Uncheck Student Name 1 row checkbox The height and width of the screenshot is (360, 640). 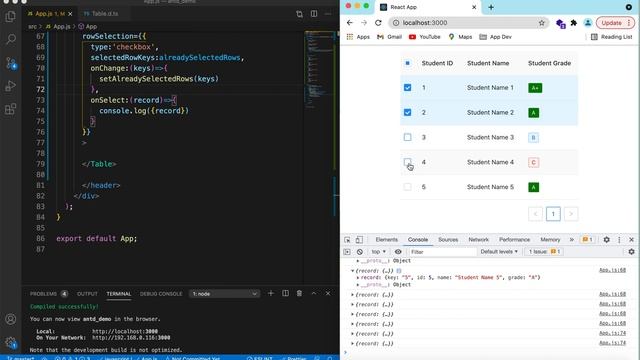(x=407, y=88)
